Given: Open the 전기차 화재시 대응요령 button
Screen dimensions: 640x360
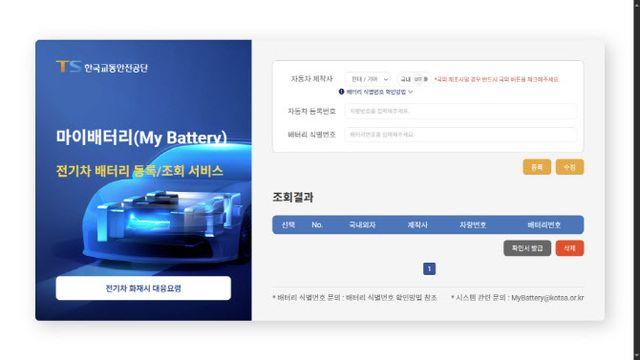Looking at the screenshot, I should tap(143, 288).
